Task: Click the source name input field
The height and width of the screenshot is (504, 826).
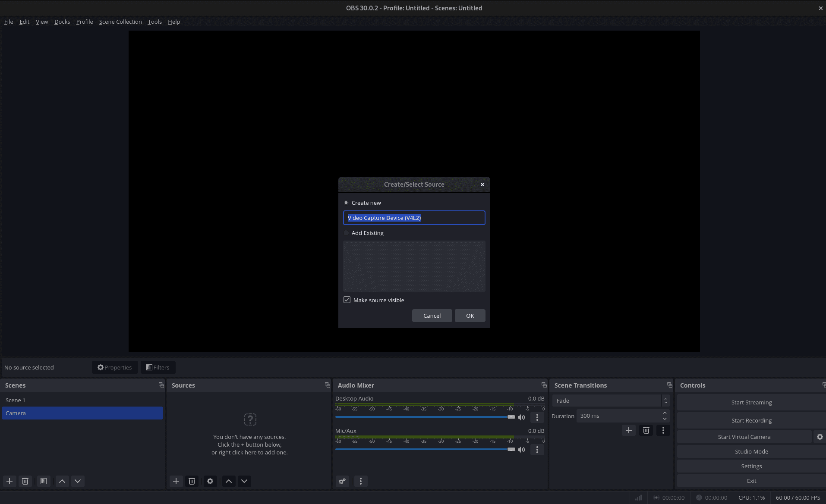Action: [414, 218]
